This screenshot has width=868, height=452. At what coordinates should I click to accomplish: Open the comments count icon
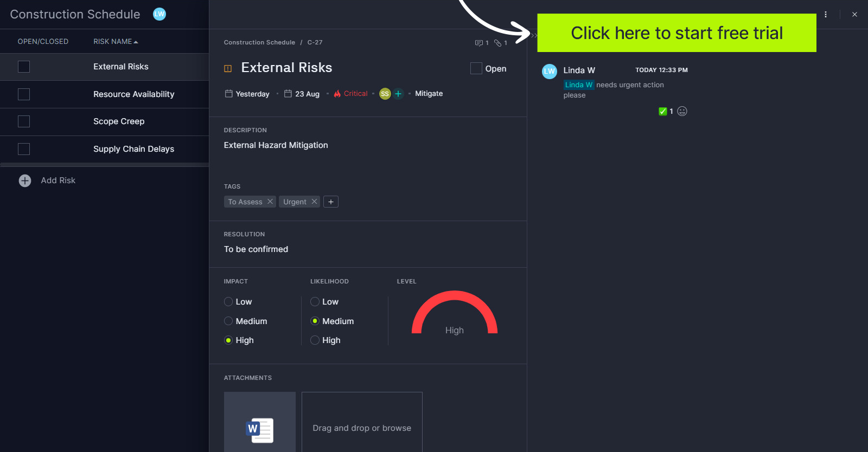(478, 43)
